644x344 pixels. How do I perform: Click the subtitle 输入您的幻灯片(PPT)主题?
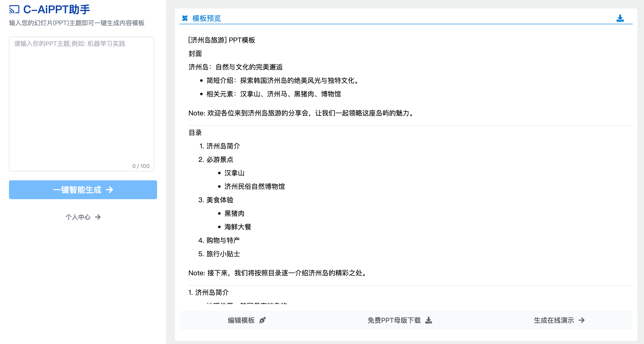click(77, 23)
